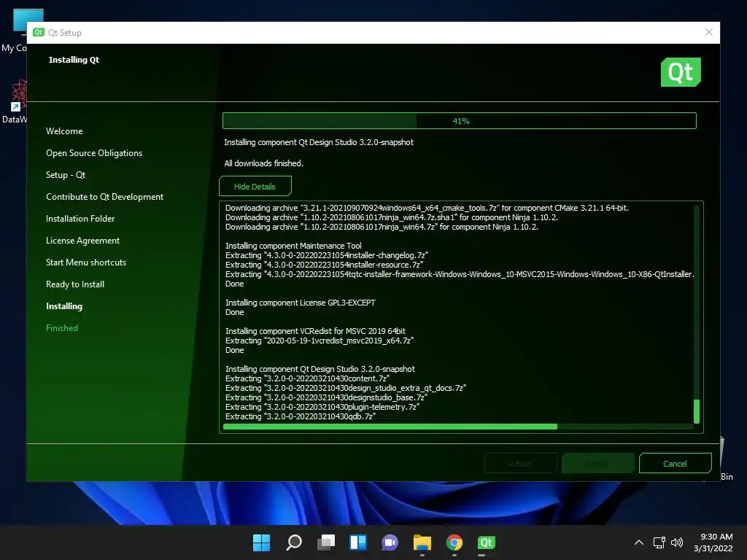747x560 pixels.
Task: Click the 41% overall progress bar
Action: (460, 121)
